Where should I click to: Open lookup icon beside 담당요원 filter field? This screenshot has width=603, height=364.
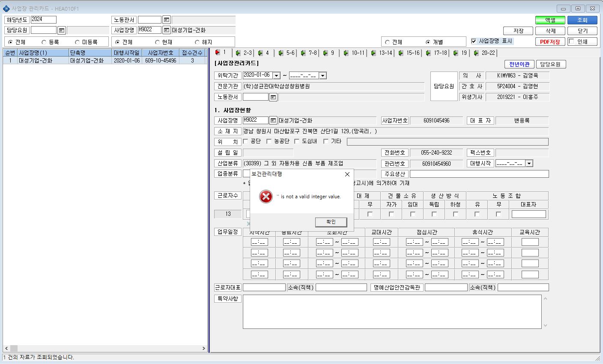(62, 30)
